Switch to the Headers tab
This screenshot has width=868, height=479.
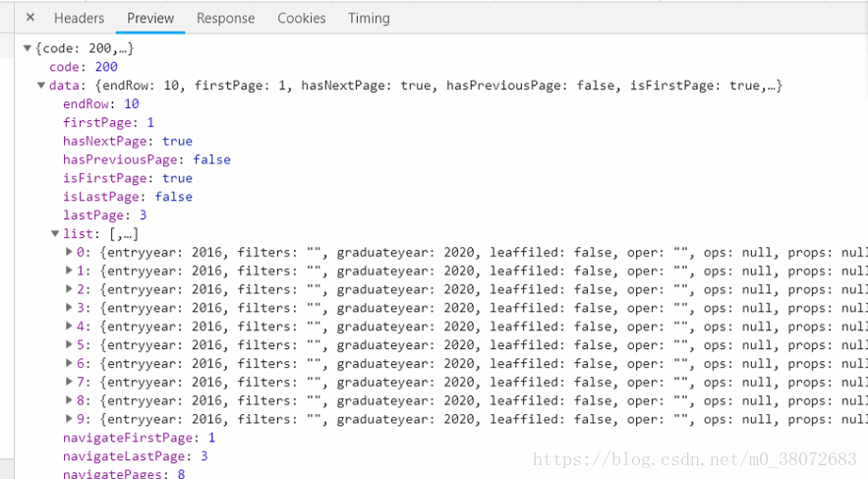(79, 19)
